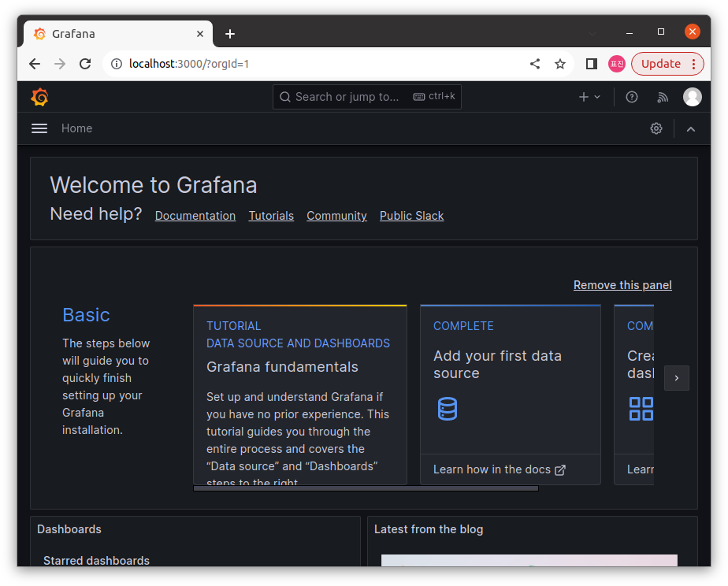Viewport: 728px width, 586px height.
Task: Reload the page
Action: click(x=85, y=64)
